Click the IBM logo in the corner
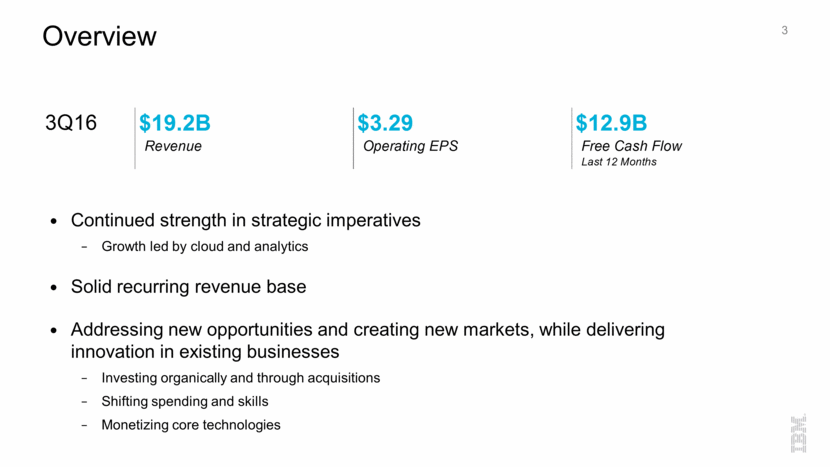 tap(799, 433)
